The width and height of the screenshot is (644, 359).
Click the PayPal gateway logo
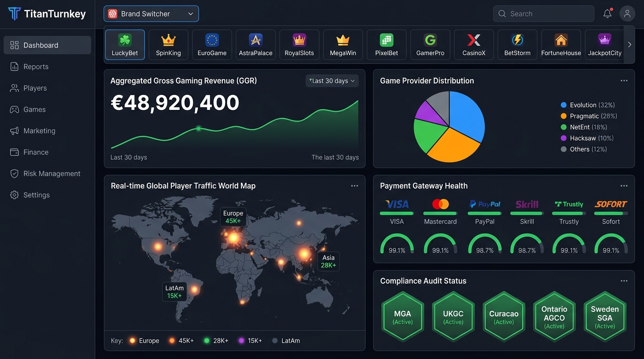coord(485,204)
